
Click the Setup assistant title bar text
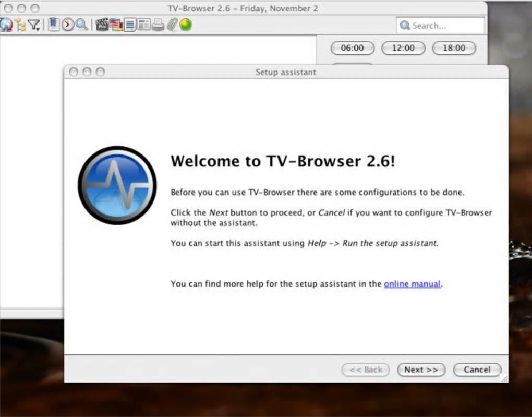click(x=286, y=72)
